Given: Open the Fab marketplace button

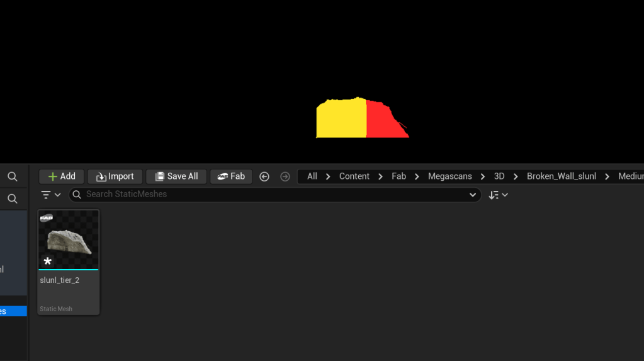Looking at the screenshot, I should coord(231,176).
